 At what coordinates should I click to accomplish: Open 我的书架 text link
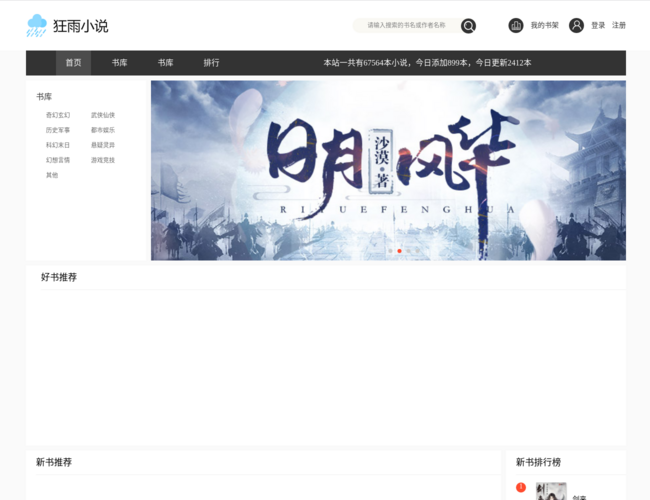pyautogui.click(x=545, y=26)
